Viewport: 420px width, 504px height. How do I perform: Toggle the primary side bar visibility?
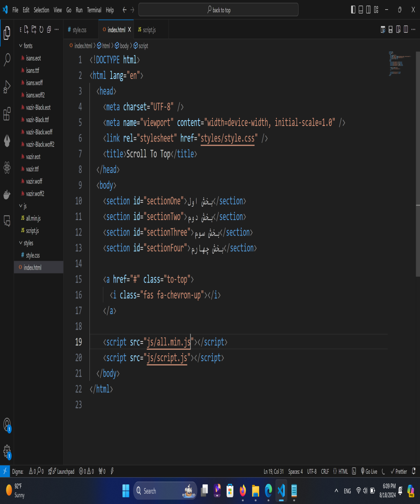click(x=353, y=10)
